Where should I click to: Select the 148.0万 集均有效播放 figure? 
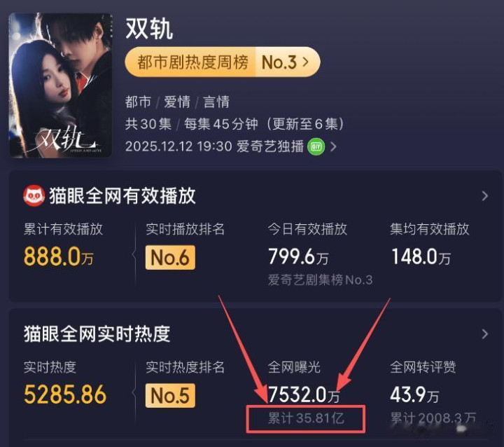(x=421, y=257)
